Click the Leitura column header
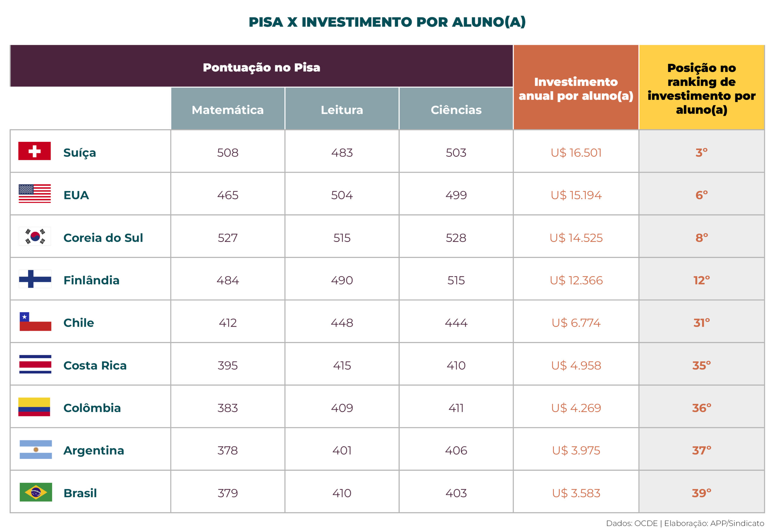Image resolution: width=774 pixels, height=532 pixels. pos(342,110)
